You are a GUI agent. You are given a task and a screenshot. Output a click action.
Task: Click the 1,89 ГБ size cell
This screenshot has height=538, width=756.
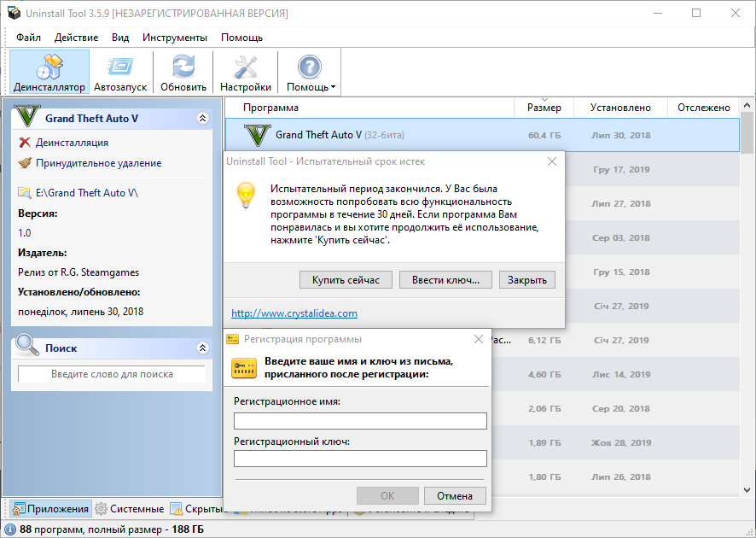(x=544, y=443)
